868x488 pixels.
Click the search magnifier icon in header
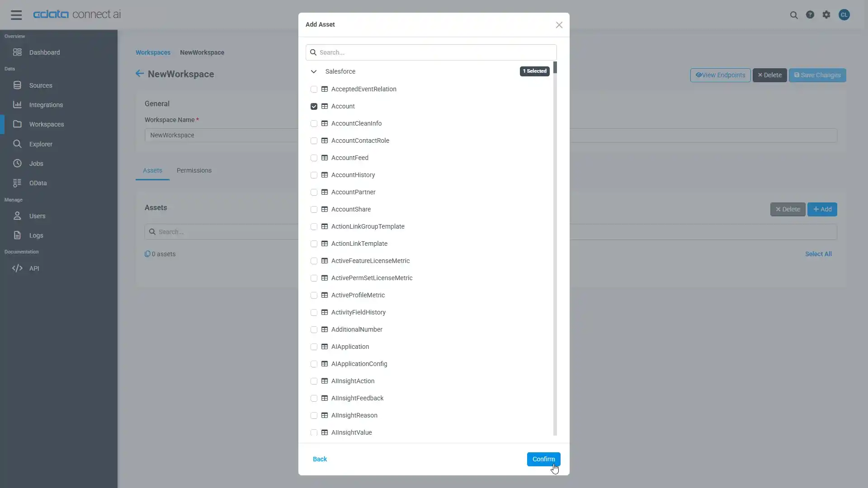[794, 15]
